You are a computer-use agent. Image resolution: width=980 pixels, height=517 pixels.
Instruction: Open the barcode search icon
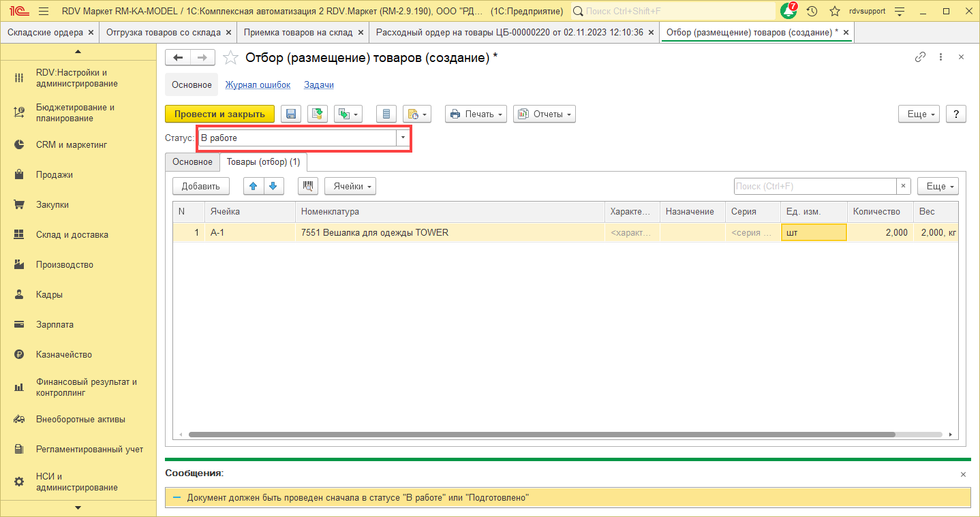(x=308, y=186)
